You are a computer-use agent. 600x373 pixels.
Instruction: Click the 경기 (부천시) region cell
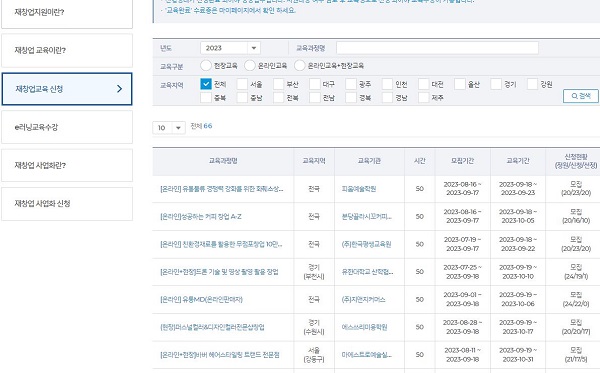coord(314,272)
